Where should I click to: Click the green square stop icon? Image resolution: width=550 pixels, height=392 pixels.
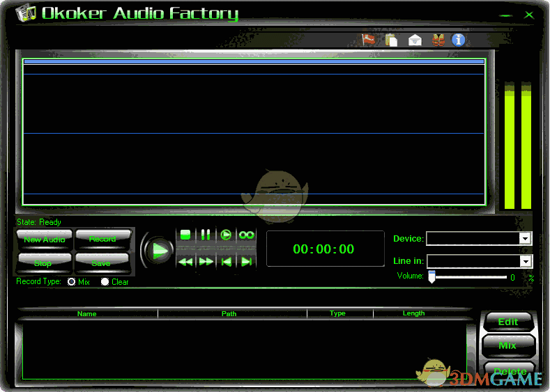pos(185,235)
